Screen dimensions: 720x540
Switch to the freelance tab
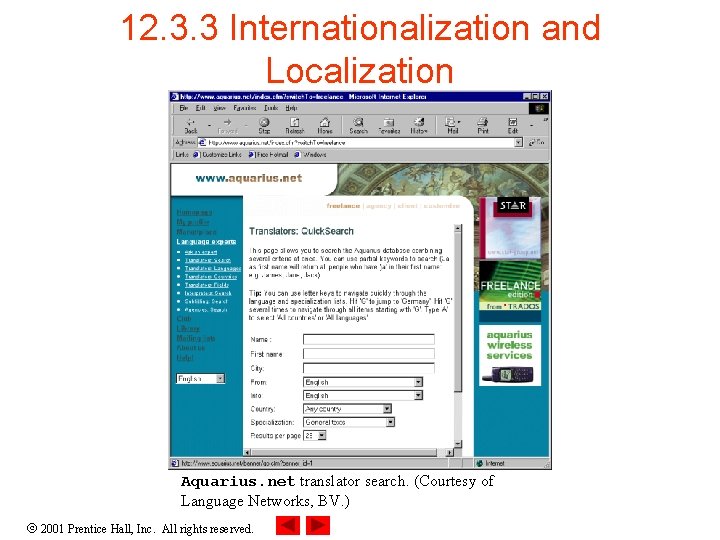coord(343,206)
